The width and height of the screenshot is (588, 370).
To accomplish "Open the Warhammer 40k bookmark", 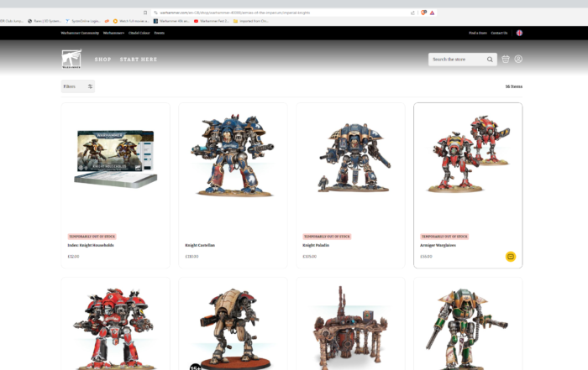I will tap(171, 21).
